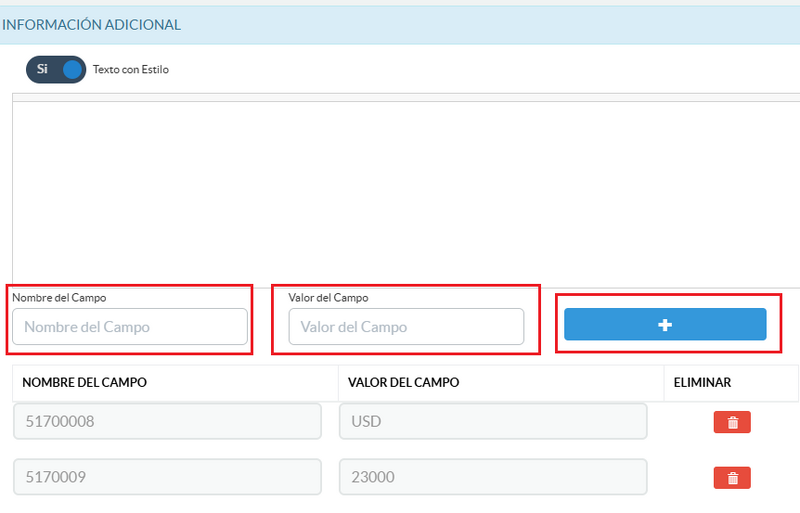
Task: Click the plus icon to add field
Action: [665, 325]
